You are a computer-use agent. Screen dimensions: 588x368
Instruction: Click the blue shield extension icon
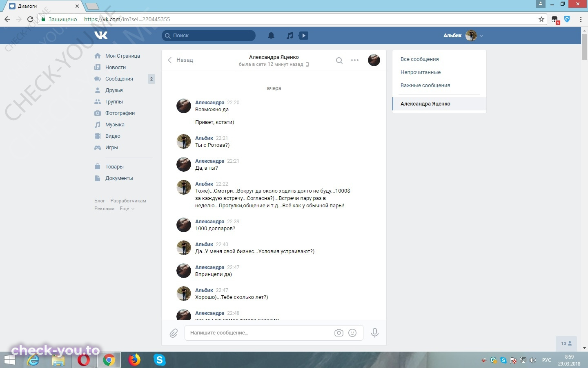tap(567, 19)
